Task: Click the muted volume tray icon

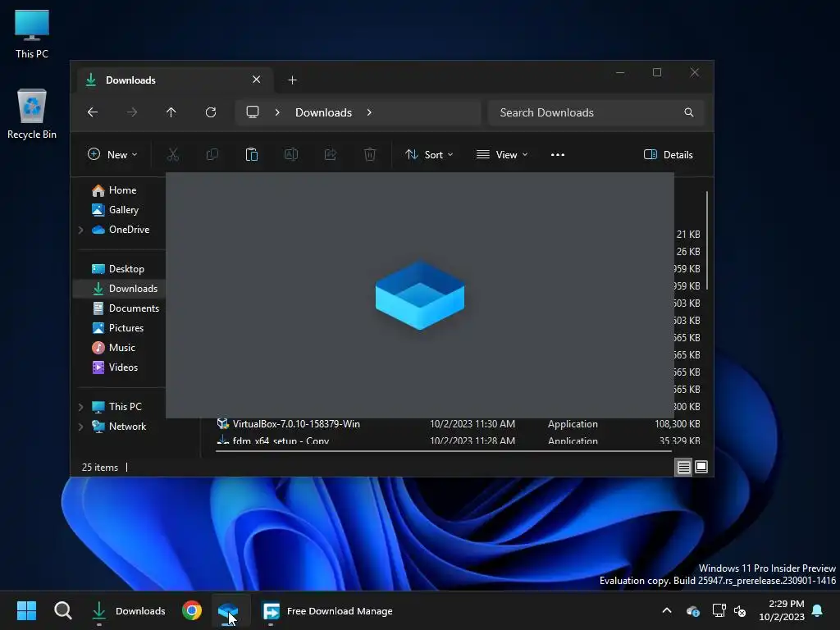Action: click(x=740, y=610)
